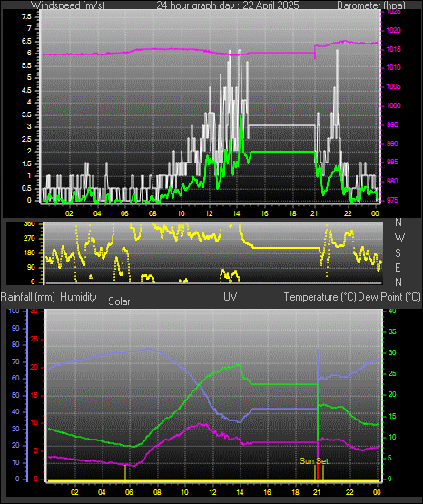Click the 1015 barometer scale value
This screenshot has width=423, height=504.
tap(393, 50)
